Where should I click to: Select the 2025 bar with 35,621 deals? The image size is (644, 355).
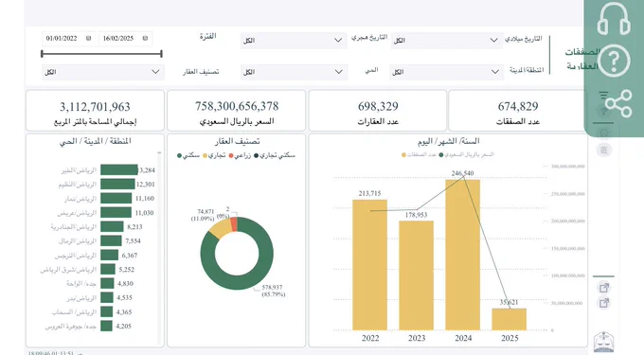click(x=509, y=319)
